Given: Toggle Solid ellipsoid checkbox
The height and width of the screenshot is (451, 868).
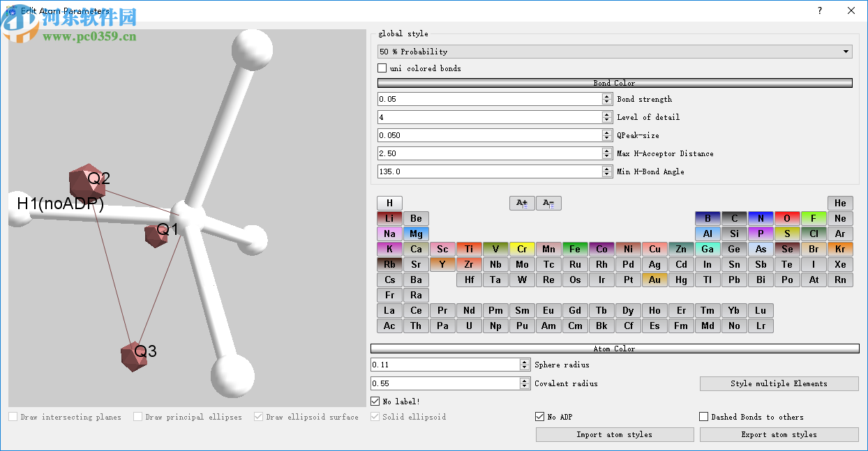Looking at the screenshot, I should click(375, 417).
